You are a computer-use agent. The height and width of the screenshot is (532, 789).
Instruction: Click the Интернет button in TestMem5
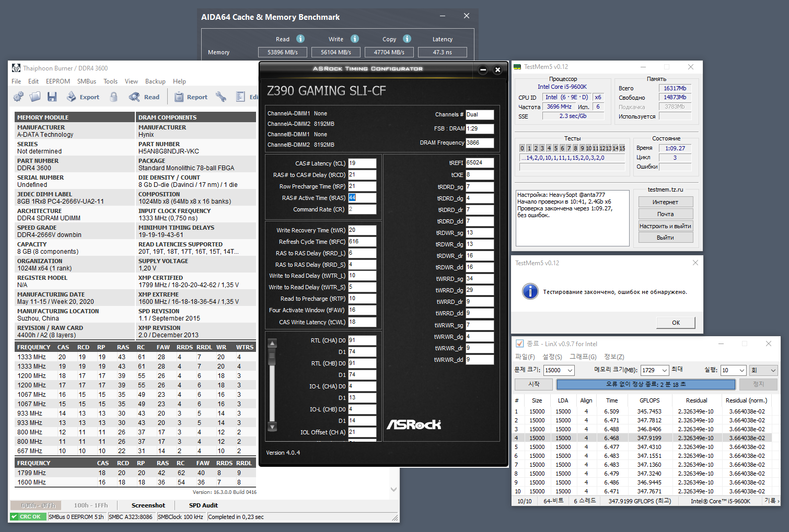coord(665,202)
